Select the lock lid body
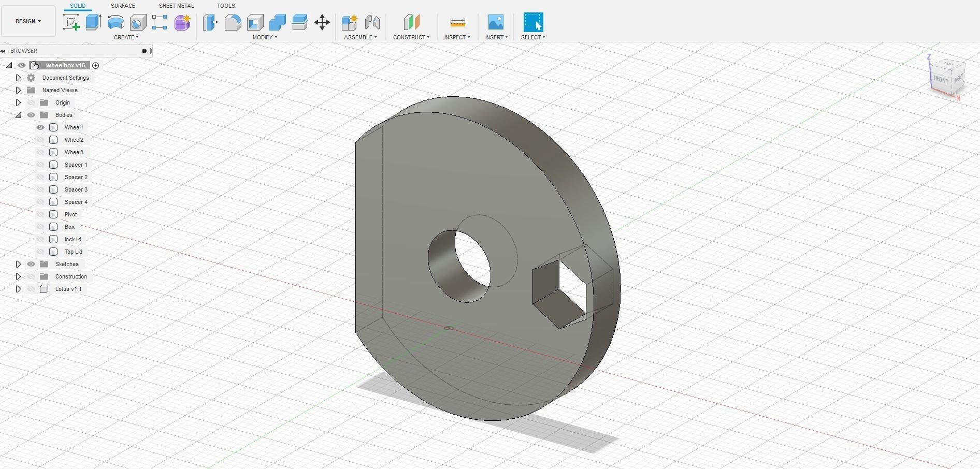This screenshot has width=980, height=469. click(x=73, y=239)
